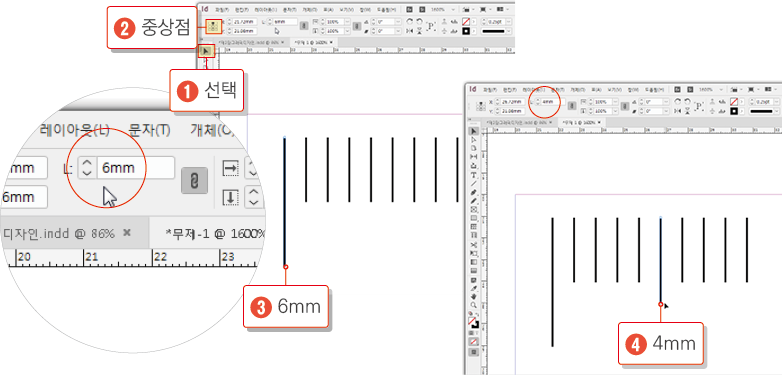The width and height of the screenshot is (782, 375).
Task: Click Fill swatch in right window control panel
Action: [x=734, y=101]
